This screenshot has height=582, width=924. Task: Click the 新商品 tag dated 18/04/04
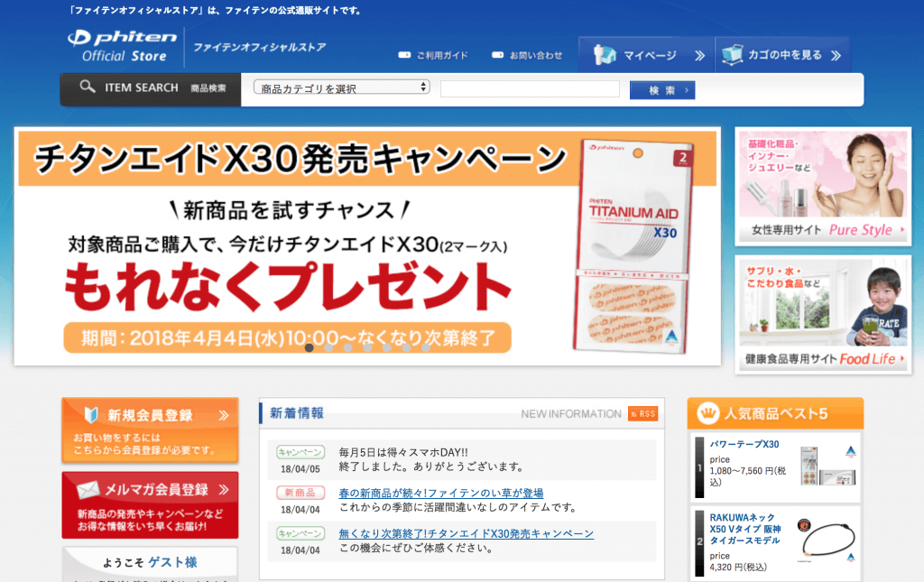point(300,493)
